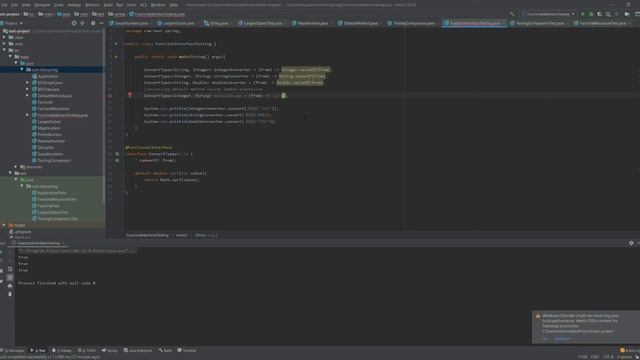The width and height of the screenshot is (640, 360).
Task: Toggle the 5: Debug tool window button
Action: [62, 350]
